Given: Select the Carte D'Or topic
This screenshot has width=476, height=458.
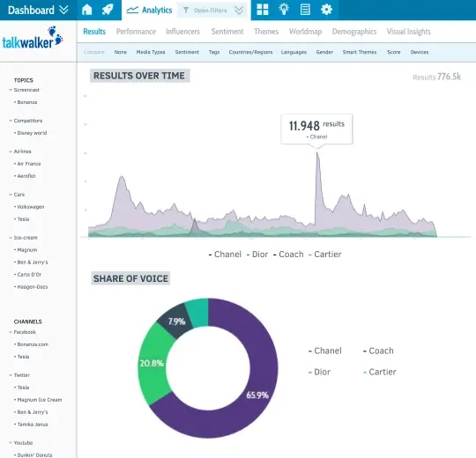Looking at the screenshot, I should click(x=28, y=275).
